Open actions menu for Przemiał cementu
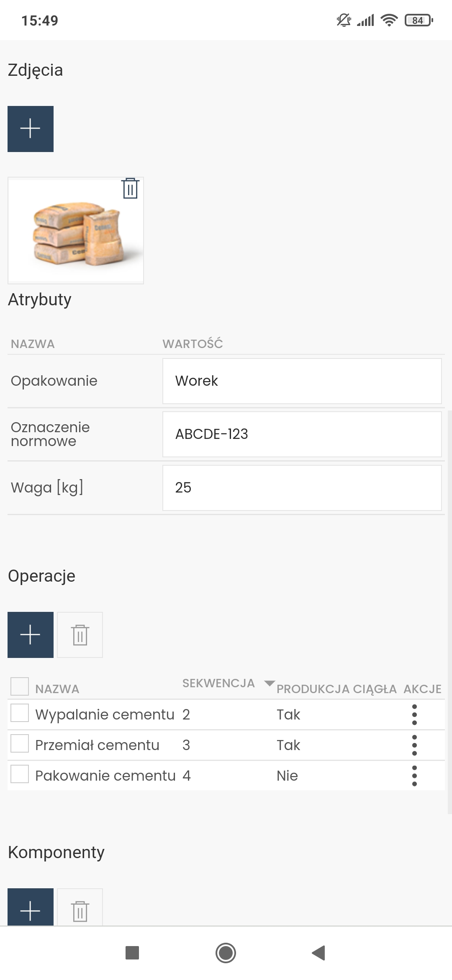This screenshot has height=980, width=452. [x=414, y=745]
